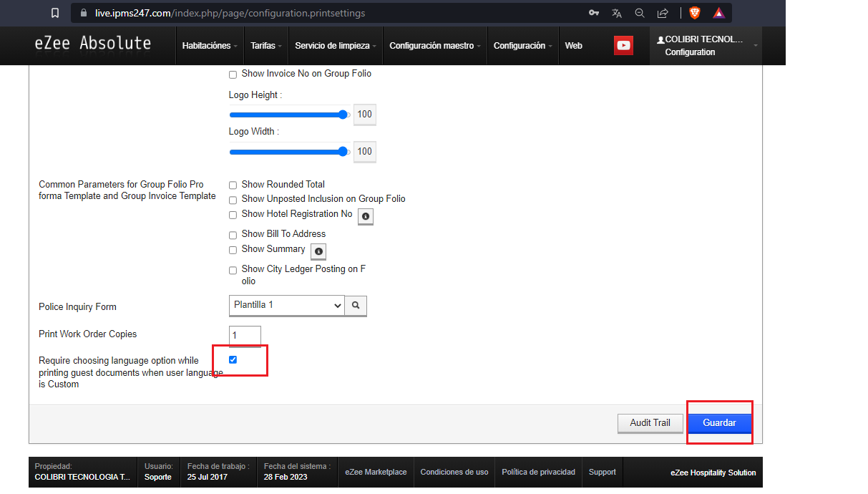Open the Web menu item
The image size is (868, 494).
[x=574, y=46]
